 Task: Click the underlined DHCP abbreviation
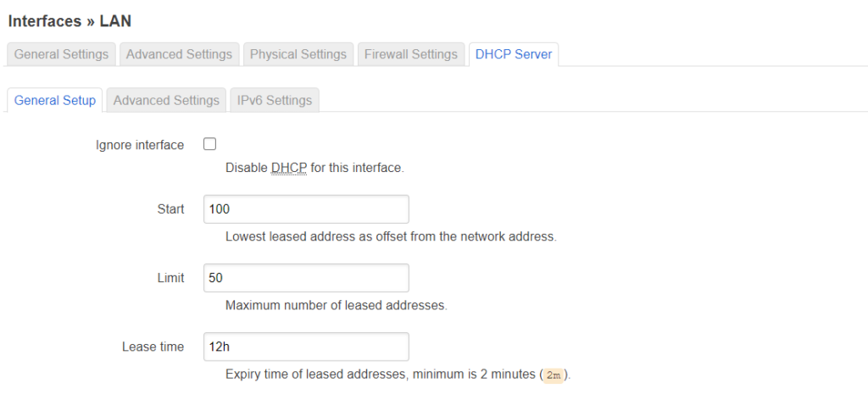click(289, 168)
